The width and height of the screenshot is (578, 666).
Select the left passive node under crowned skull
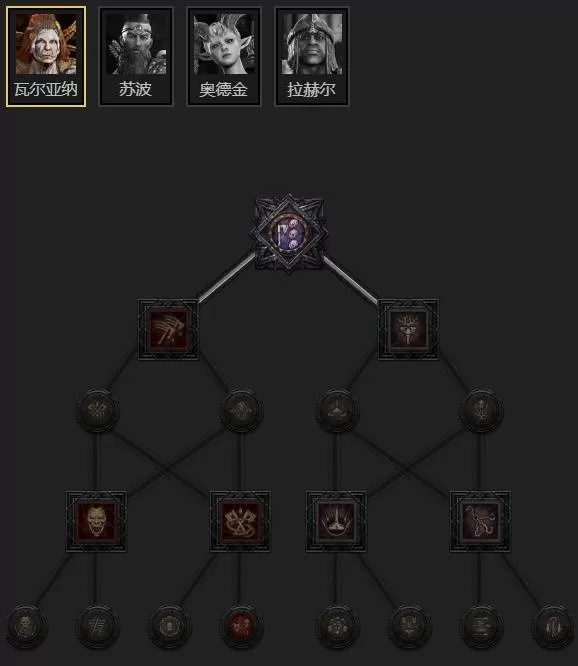pyautogui.click(x=337, y=411)
